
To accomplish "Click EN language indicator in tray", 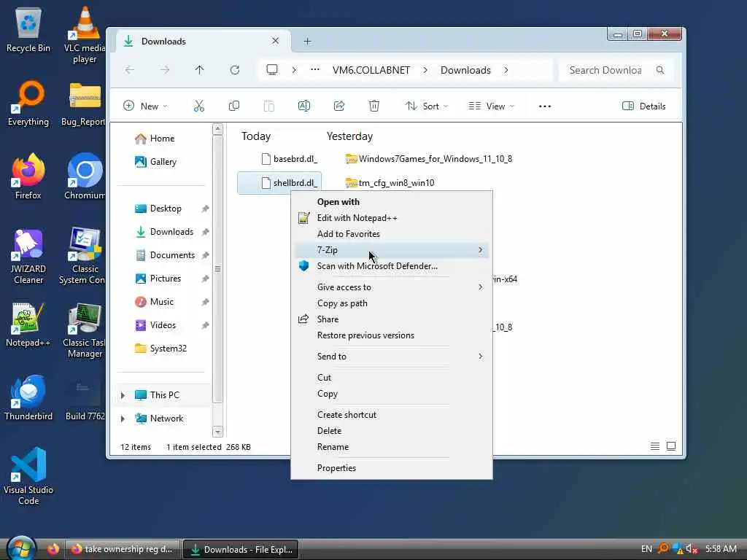I will click(646, 549).
